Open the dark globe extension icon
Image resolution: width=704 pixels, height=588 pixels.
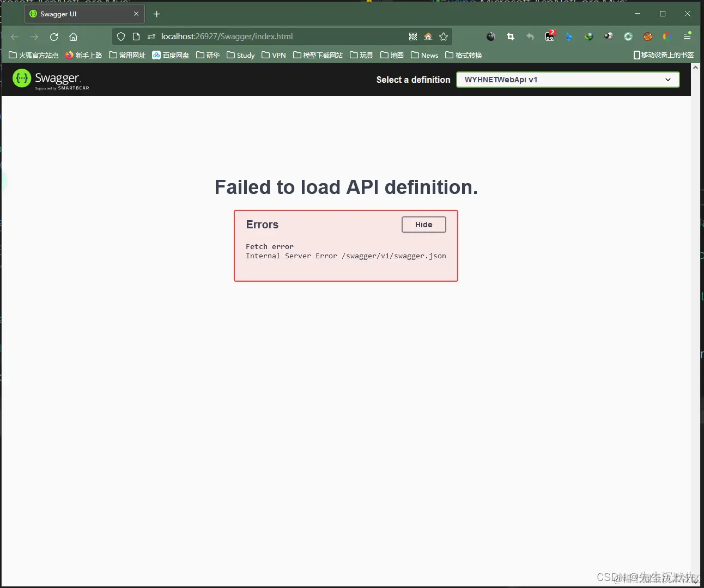tap(491, 37)
